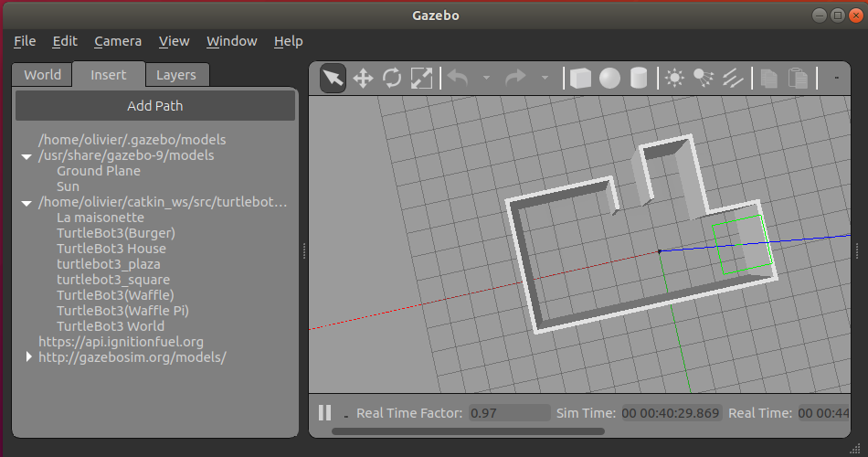Click the Sim Time value field
Image resolution: width=868 pixels, height=457 pixels.
672,413
